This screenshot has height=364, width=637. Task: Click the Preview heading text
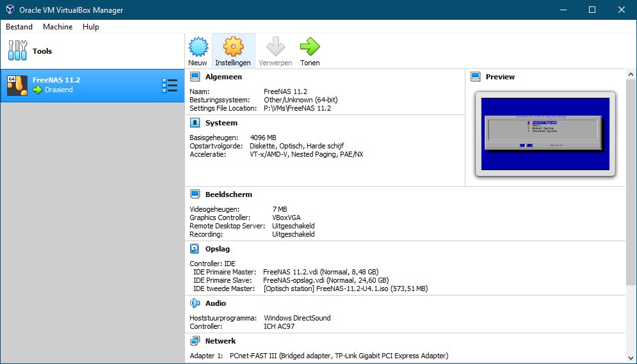[500, 77]
